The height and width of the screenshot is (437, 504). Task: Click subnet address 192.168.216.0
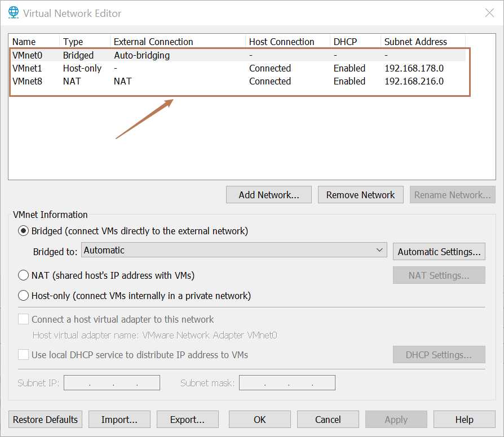[x=414, y=81]
